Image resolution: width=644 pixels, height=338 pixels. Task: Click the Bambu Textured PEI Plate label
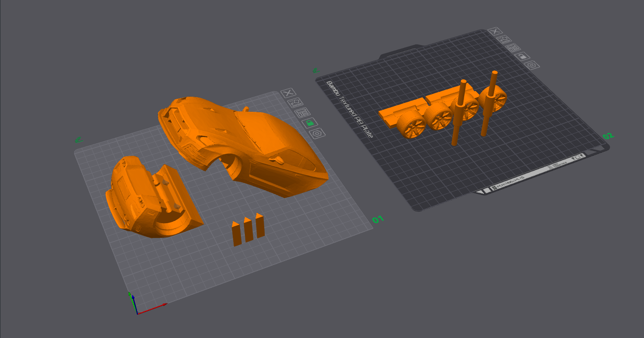(349, 109)
